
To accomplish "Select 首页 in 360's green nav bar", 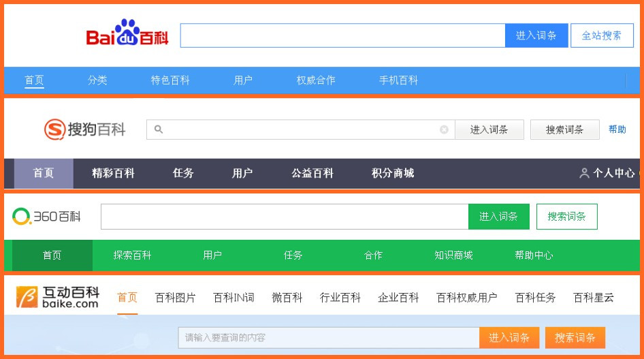I will click(52, 255).
